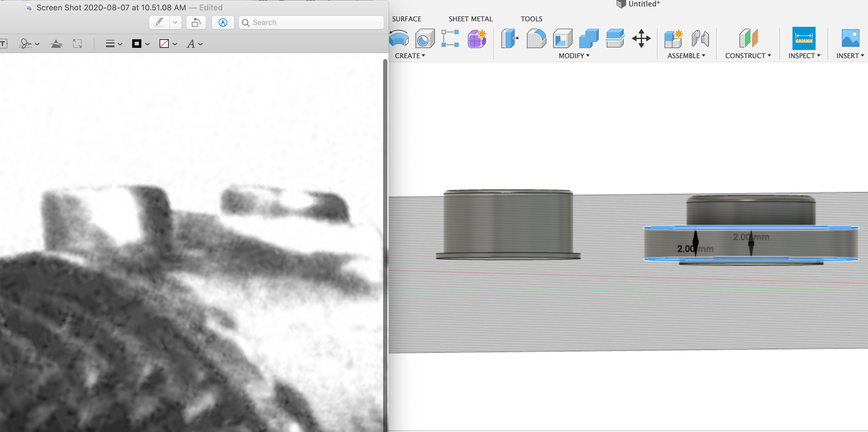The image size is (868, 432).
Task: Click the Inspect menu dropdown
Action: click(x=804, y=55)
